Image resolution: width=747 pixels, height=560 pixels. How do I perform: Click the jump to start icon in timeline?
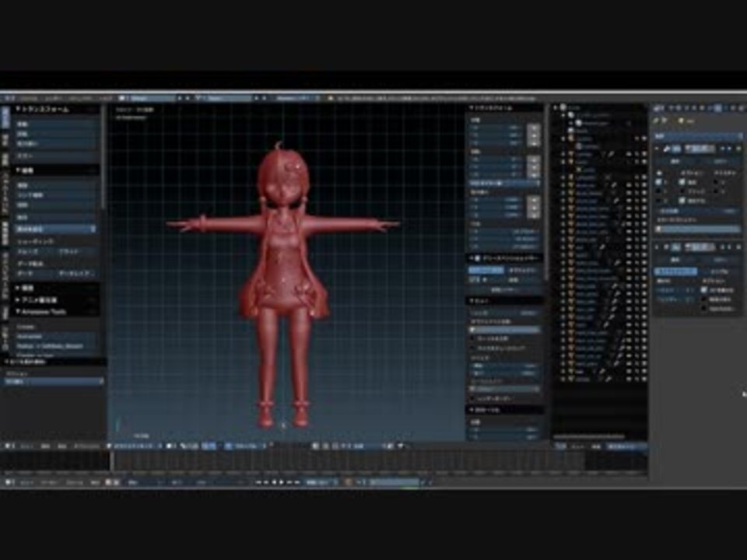coord(258,482)
